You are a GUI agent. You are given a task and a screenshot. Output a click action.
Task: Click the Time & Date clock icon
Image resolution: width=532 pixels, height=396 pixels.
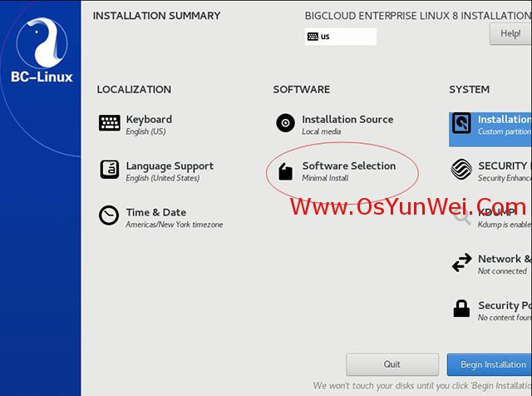[x=109, y=215]
